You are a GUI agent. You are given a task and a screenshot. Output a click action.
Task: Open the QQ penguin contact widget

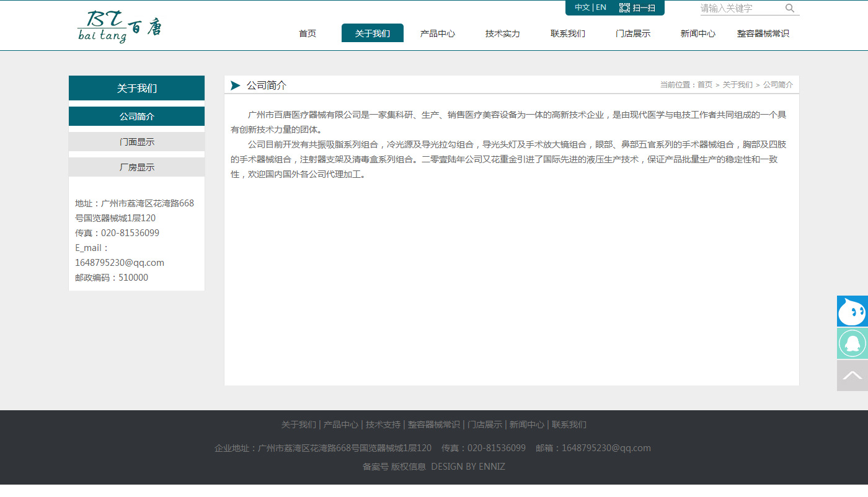[852, 343]
